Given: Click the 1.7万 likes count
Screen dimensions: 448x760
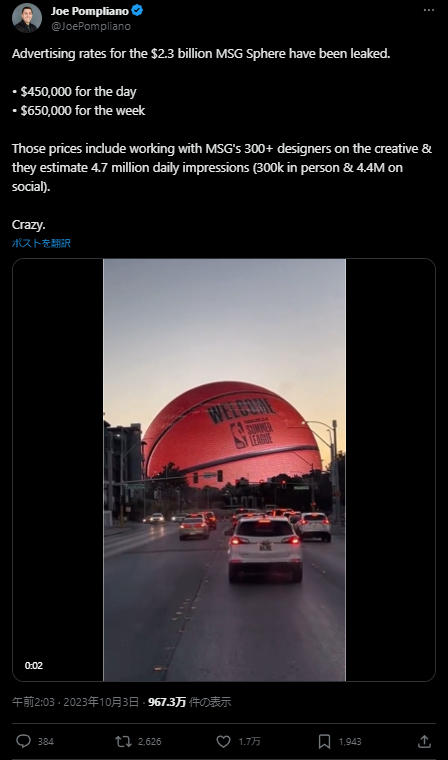Looking at the screenshot, I should 249,742.
